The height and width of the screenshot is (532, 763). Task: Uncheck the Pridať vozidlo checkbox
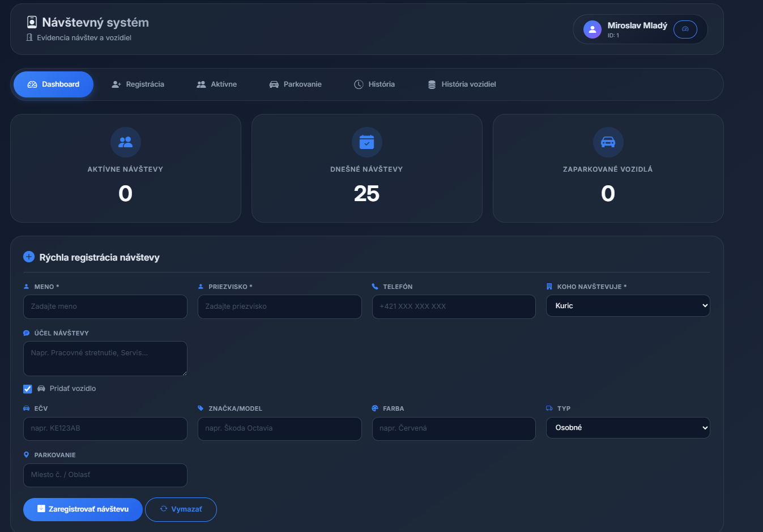(28, 389)
